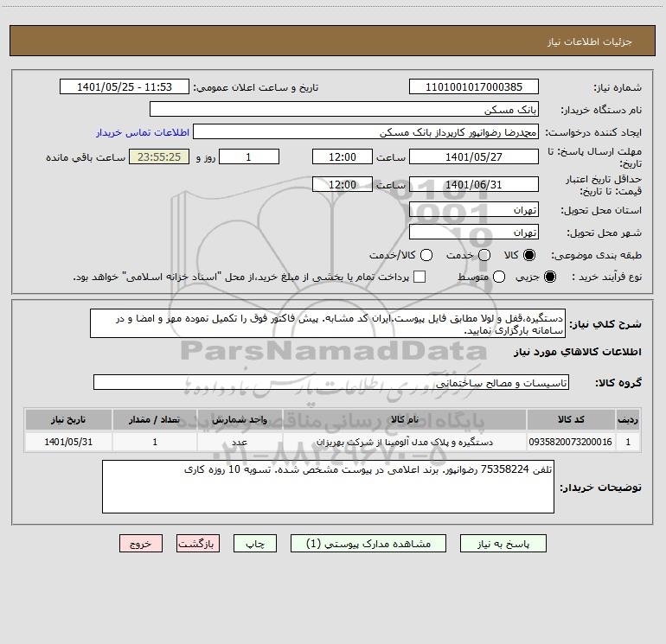Click the ردیف column header
The image size is (666, 644).
pos(628,419)
